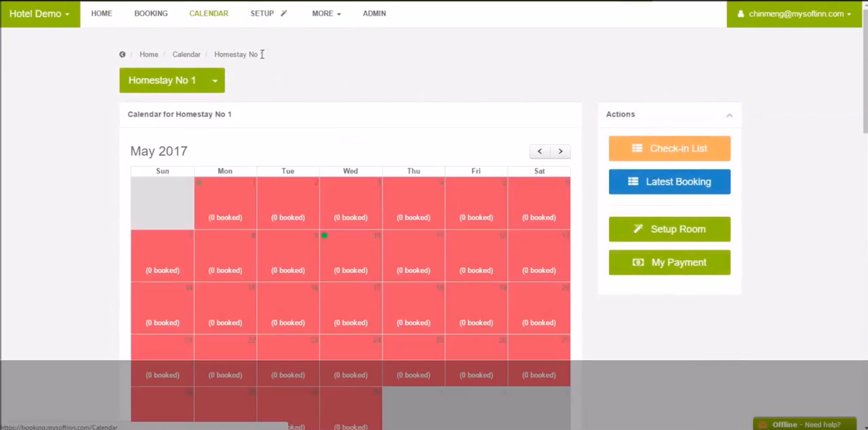The image size is (868, 430).
Task: Click the Sun column header
Action: (x=162, y=171)
